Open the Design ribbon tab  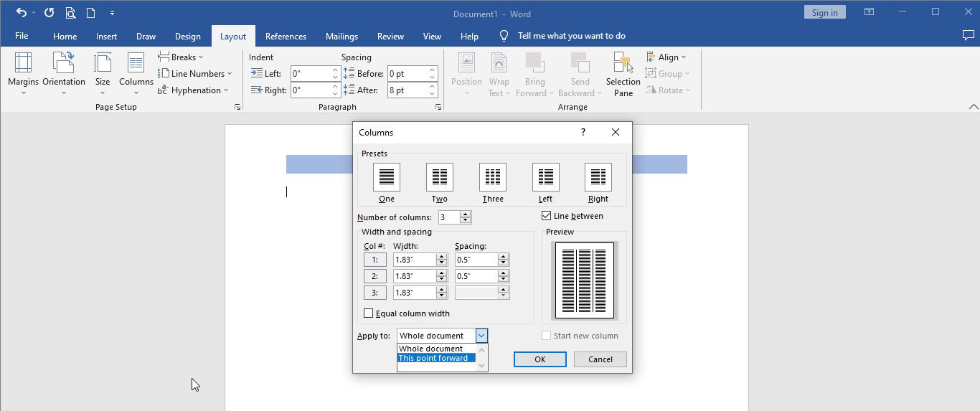tap(187, 36)
